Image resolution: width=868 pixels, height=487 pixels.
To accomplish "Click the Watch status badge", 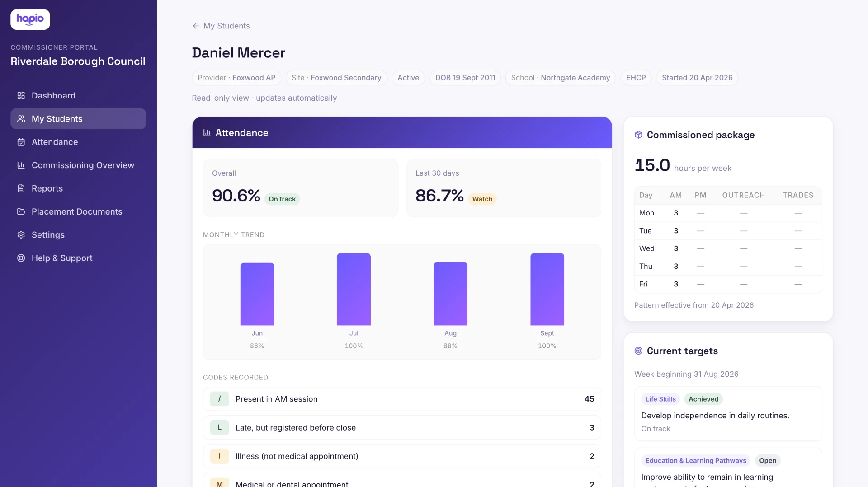I will 482,199.
